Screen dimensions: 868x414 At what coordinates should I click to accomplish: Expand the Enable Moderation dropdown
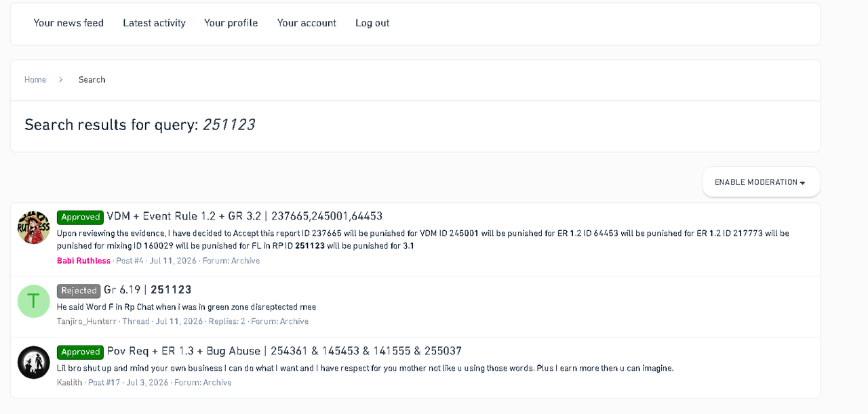click(761, 182)
